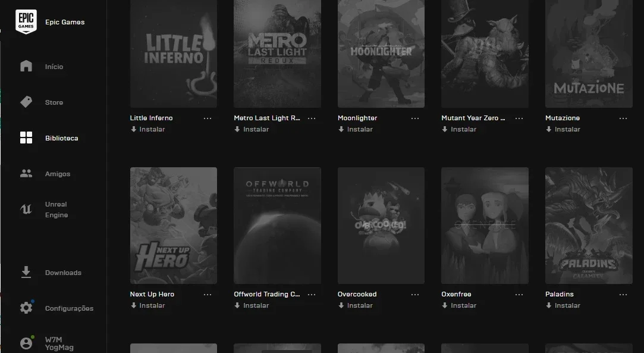
Task: Install Oxenfree
Action: (x=459, y=305)
